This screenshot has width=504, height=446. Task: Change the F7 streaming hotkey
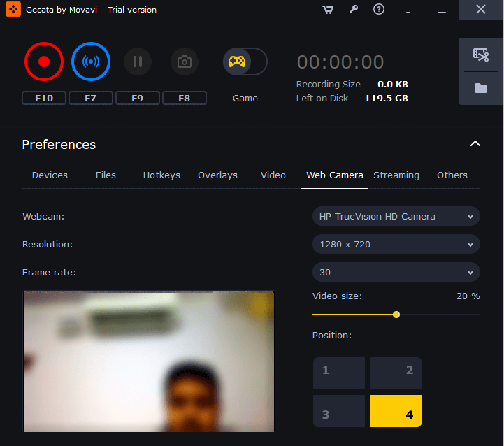coord(91,98)
